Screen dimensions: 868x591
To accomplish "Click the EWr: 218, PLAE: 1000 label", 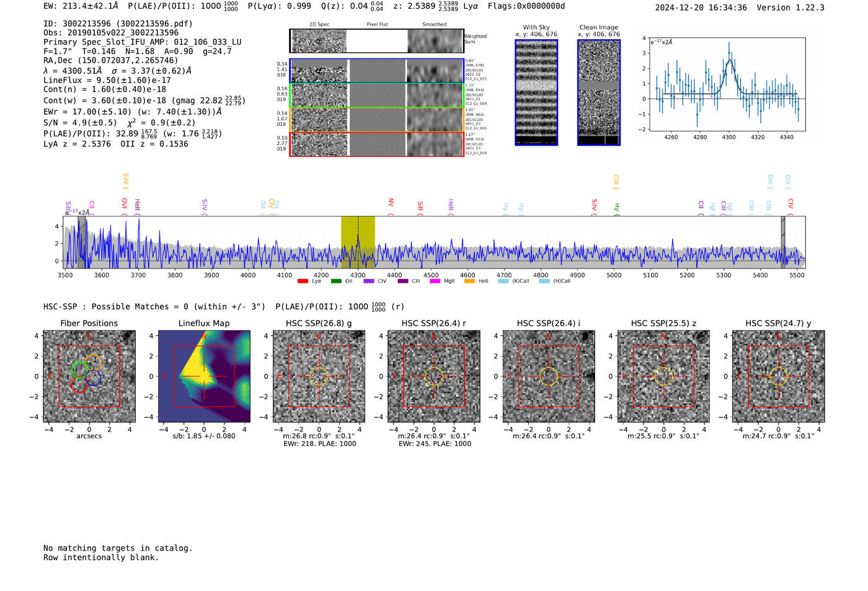I will click(319, 444).
